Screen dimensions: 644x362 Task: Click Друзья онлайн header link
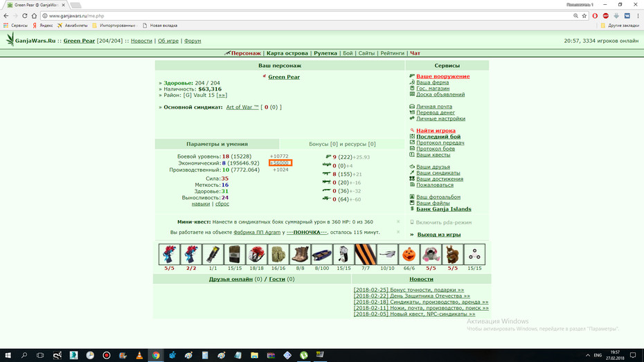click(x=231, y=279)
